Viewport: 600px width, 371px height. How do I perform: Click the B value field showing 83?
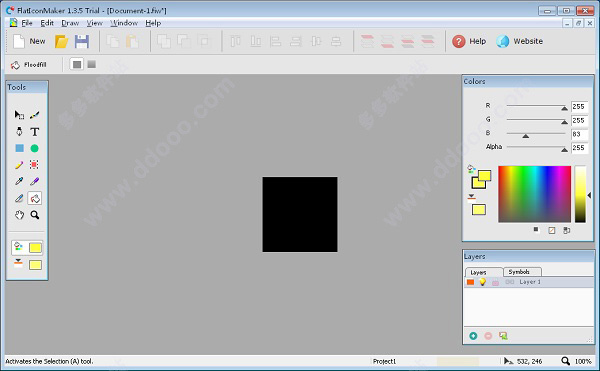tap(579, 134)
